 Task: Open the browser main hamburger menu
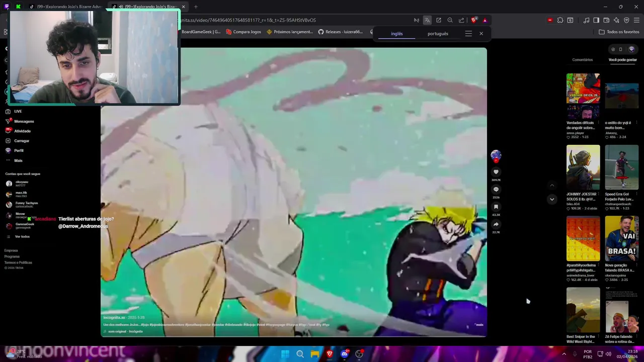[636, 20]
